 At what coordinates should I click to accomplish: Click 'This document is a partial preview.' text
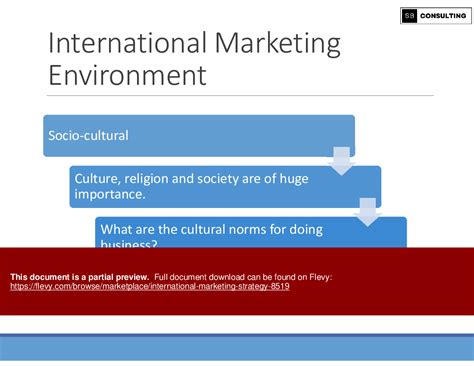[x=79, y=277]
